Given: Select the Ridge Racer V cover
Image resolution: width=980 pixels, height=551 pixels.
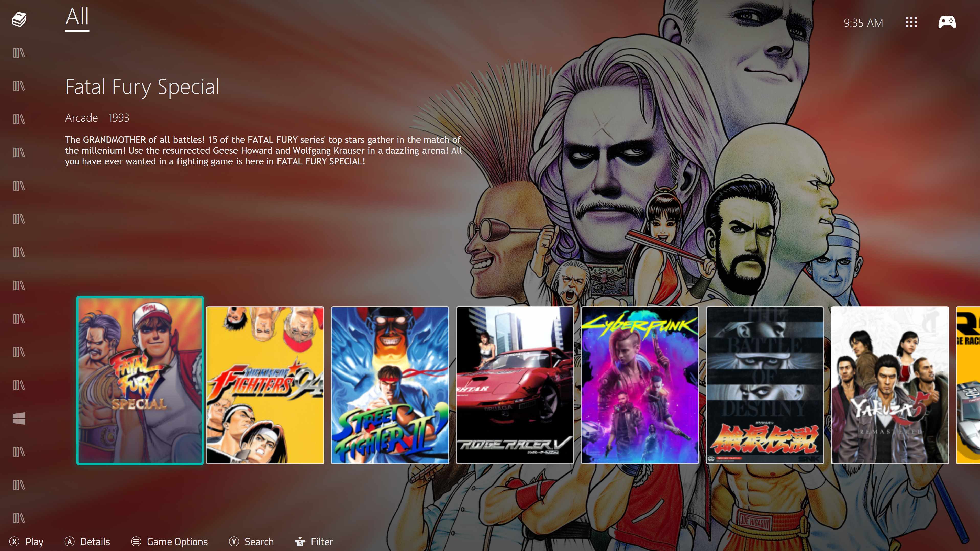Looking at the screenshot, I should click(515, 385).
